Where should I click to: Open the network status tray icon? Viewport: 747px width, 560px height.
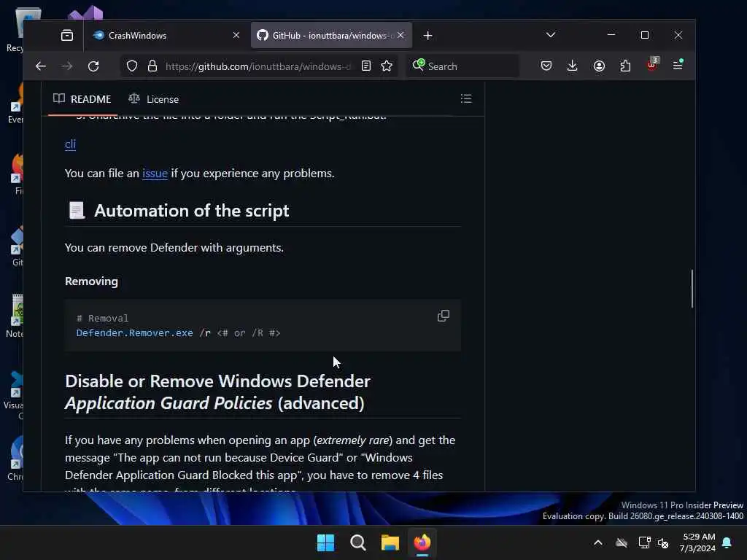(x=644, y=542)
